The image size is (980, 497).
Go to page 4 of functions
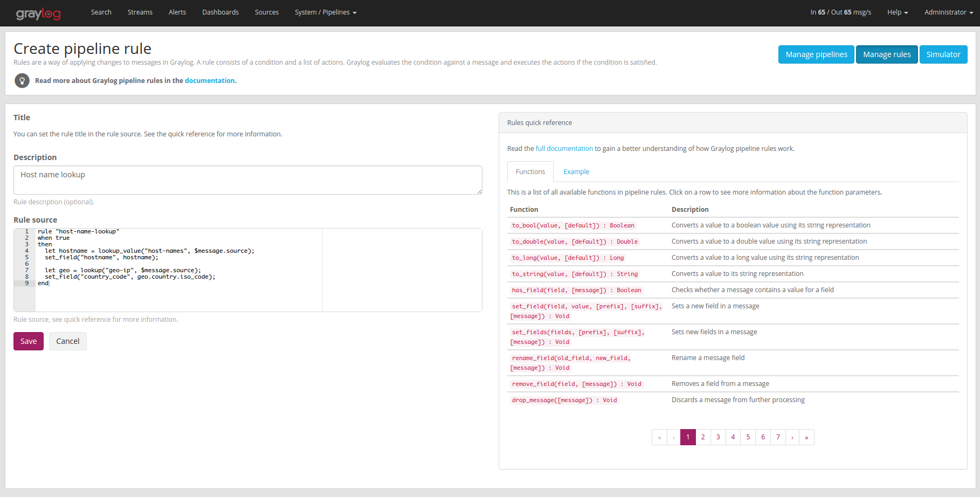click(x=733, y=437)
